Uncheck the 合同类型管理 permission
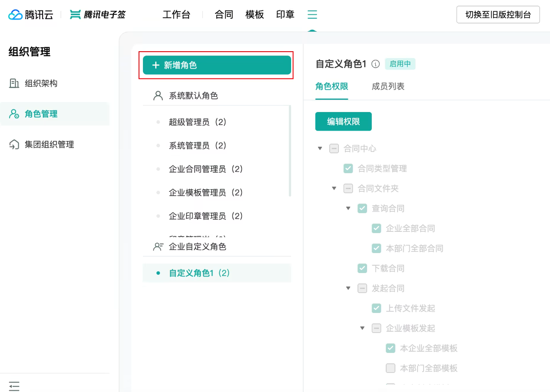Screen dimensions: 550x392 pos(348,168)
